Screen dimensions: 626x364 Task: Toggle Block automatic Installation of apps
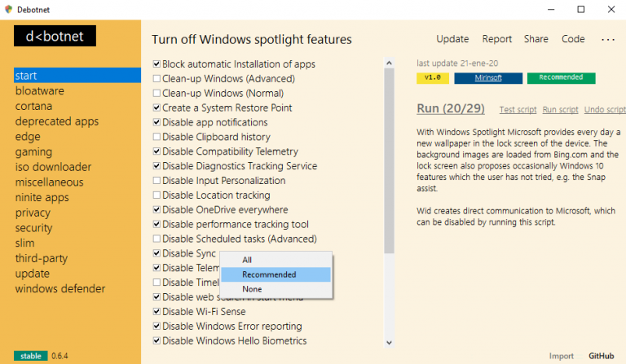156,64
